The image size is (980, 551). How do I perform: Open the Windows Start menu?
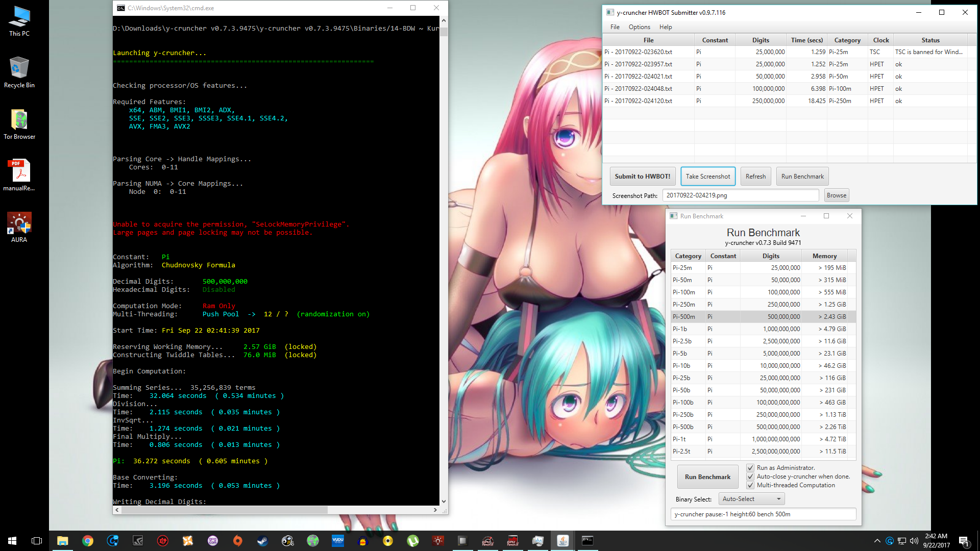pos(12,541)
